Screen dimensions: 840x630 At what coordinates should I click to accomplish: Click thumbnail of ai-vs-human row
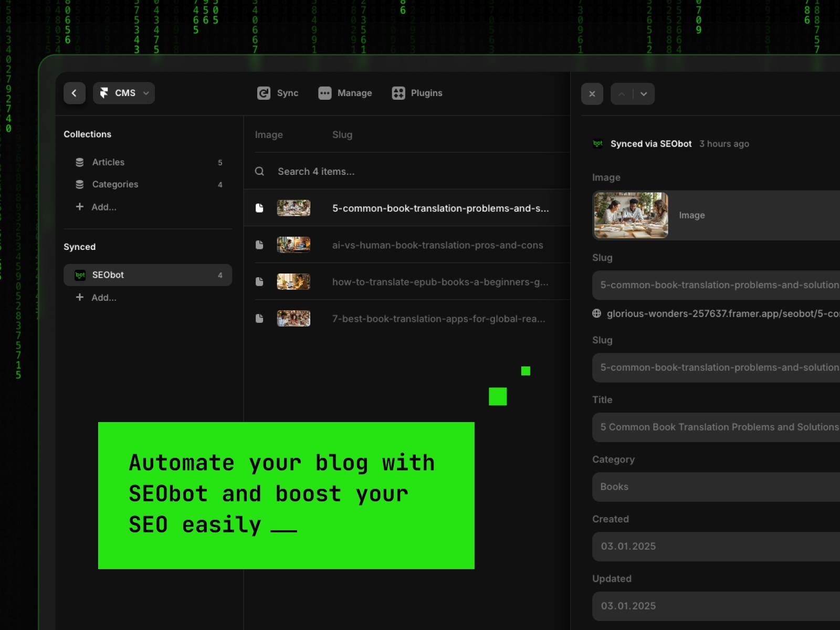pyautogui.click(x=293, y=245)
